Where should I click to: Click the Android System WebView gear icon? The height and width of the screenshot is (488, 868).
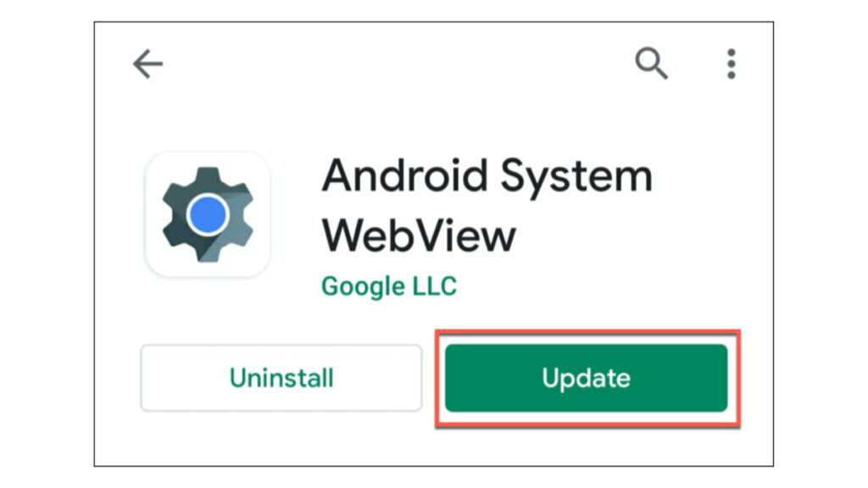click(208, 214)
